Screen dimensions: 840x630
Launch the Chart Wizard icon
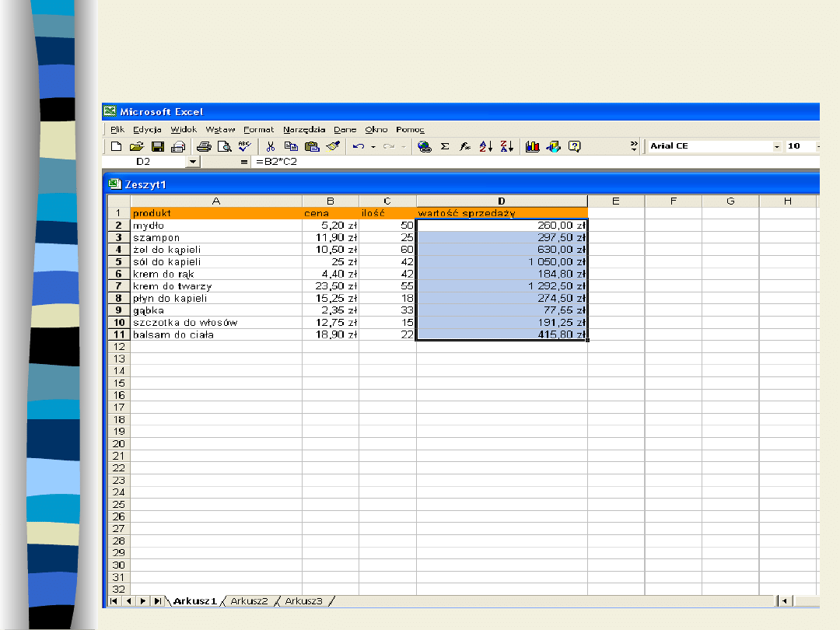click(533, 146)
